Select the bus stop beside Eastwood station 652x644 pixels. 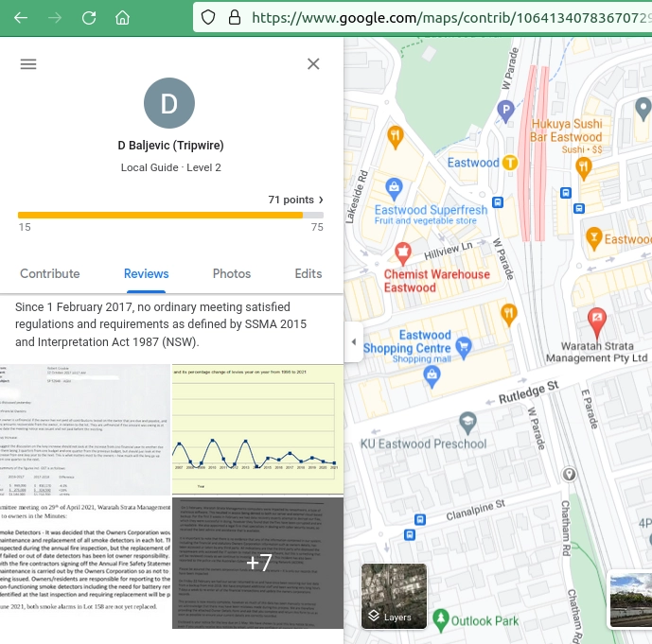[498, 202]
